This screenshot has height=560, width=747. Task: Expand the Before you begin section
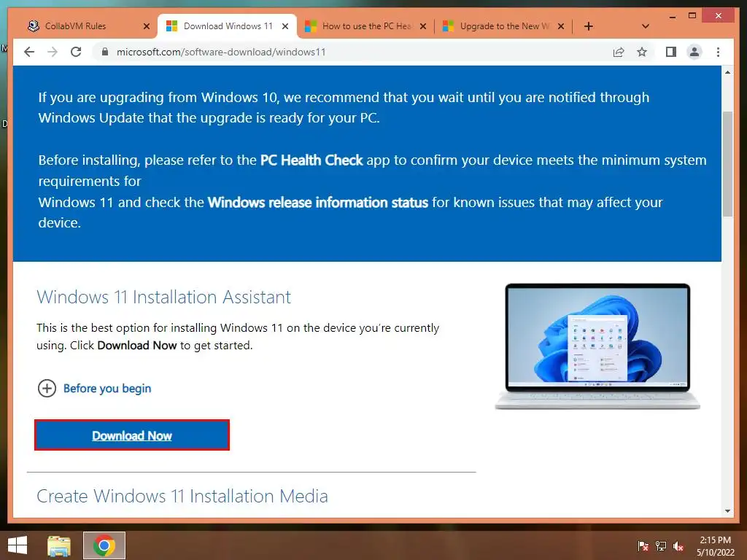(94, 388)
